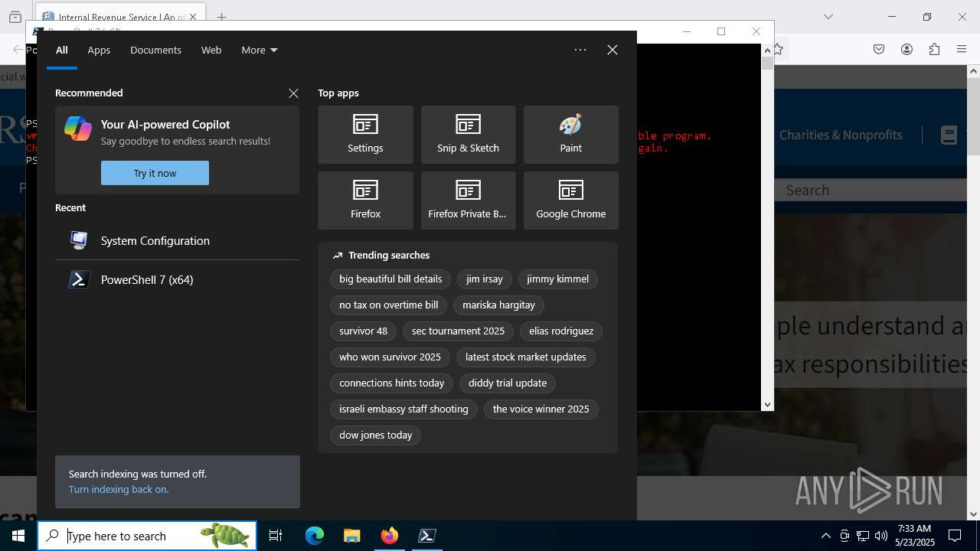Open a new Firefox tab with plus

click(x=221, y=17)
